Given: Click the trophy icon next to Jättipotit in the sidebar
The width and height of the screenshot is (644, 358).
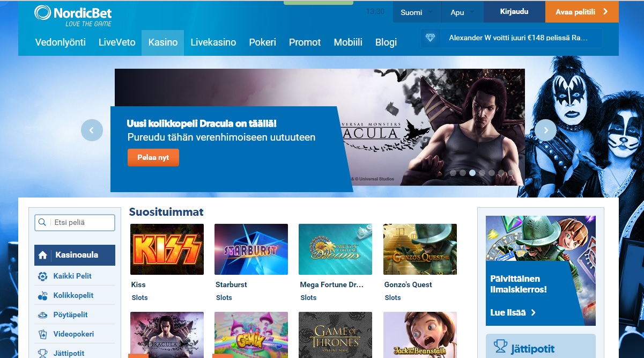Looking at the screenshot, I should click(43, 353).
